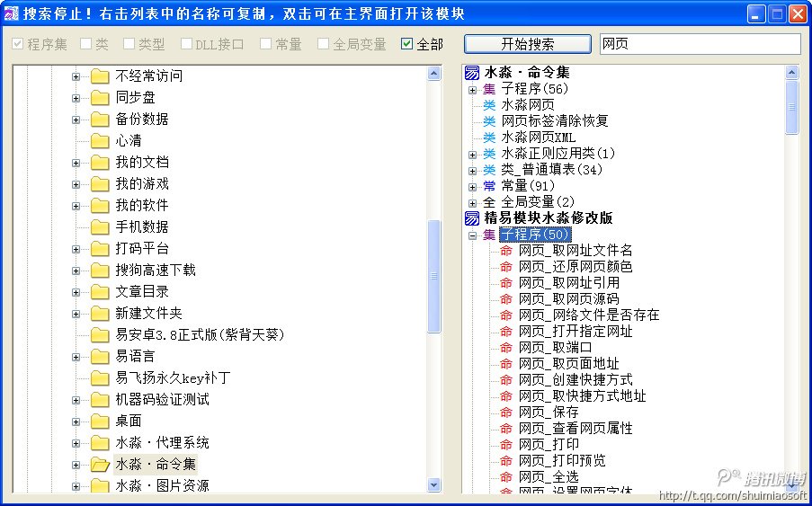The height and width of the screenshot is (506, 812).
Task: Click the 命 icon beside 网页_全选
Action: point(506,477)
